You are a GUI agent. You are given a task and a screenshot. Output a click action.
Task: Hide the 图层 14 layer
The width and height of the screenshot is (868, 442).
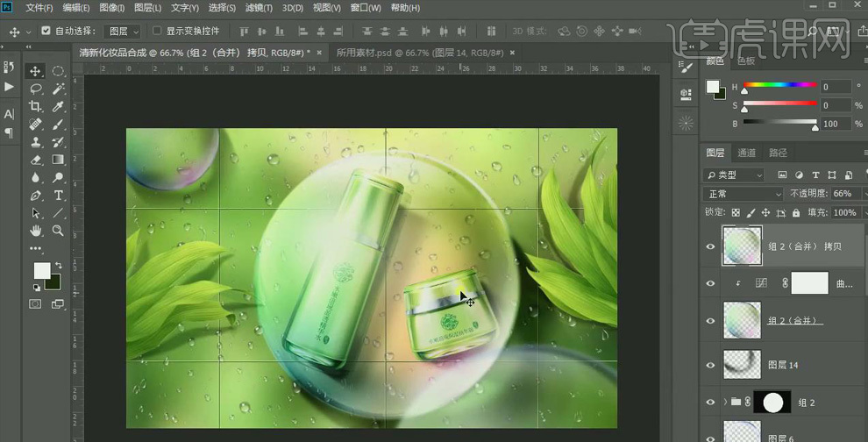pos(710,363)
